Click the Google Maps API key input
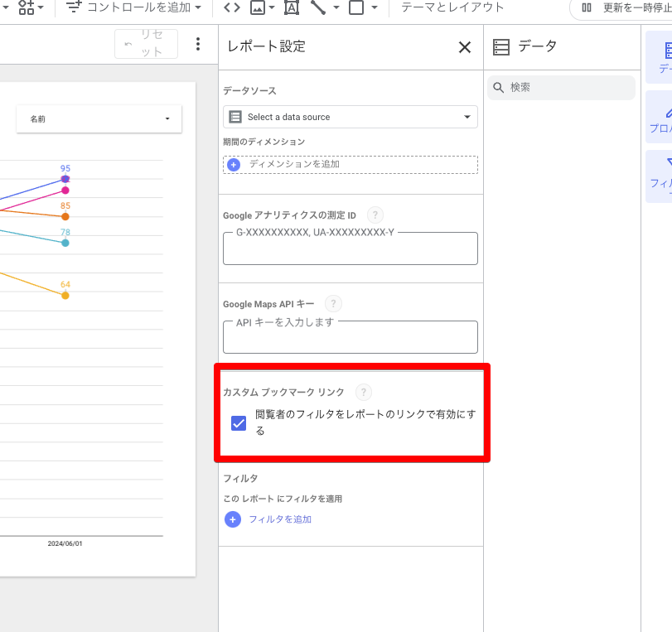Viewport: 672px width, 632px height. (350, 339)
